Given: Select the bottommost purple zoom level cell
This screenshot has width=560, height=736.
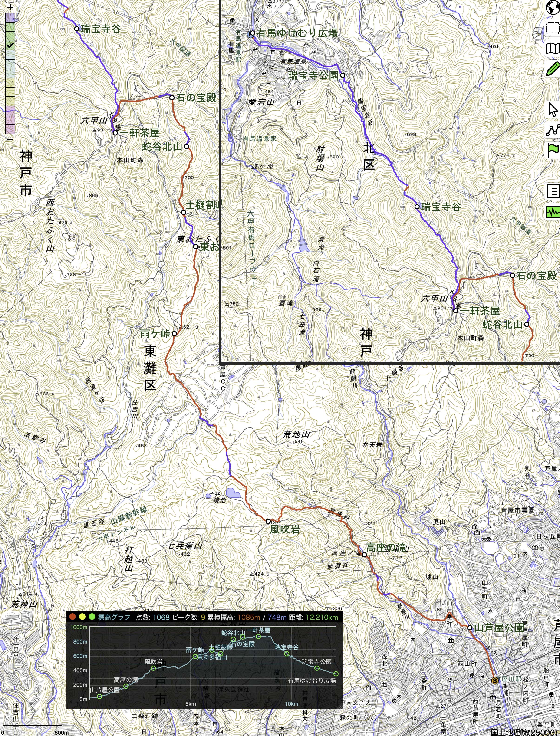Looking at the screenshot, I should tap(10, 129).
